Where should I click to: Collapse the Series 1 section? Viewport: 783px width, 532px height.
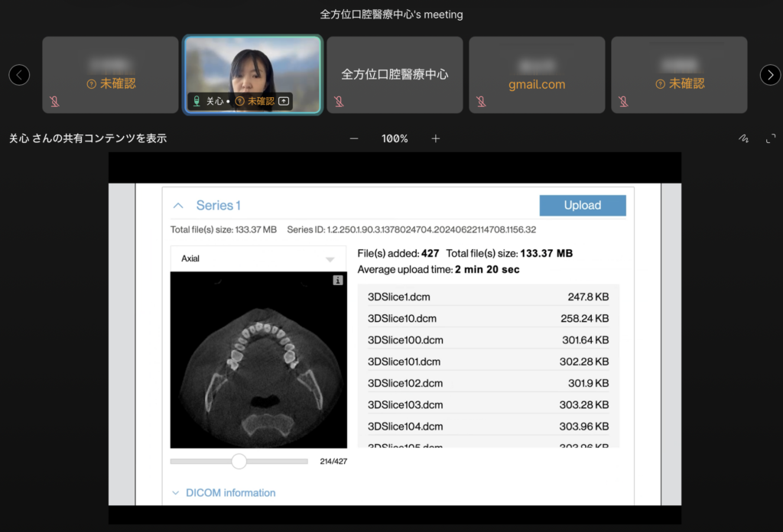178,206
